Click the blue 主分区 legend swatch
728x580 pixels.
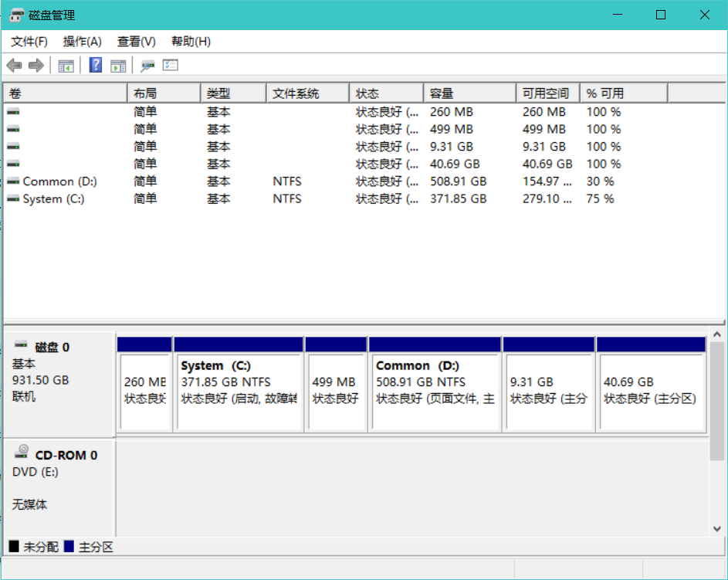pyautogui.click(x=69, y=546)
